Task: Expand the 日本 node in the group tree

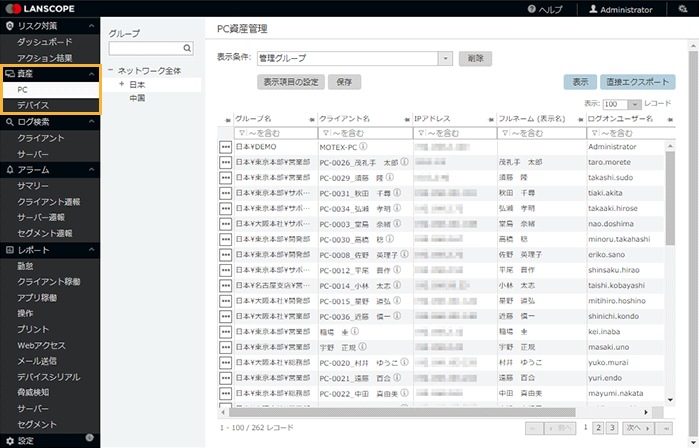Action: pyautogui.click(x=121, y=85)
